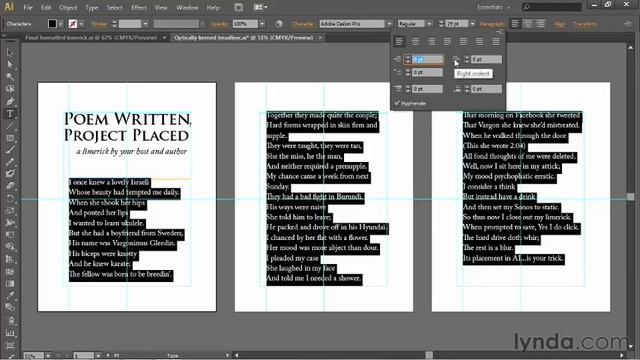Image resolution: width=640 pixels, height=360 pixels.
Task: Select the Pencil tool
Action: click(x=10, y=162)
